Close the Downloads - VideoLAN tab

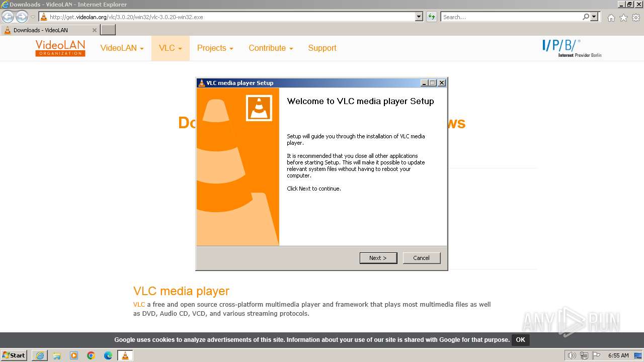click(x=94, y=30)
